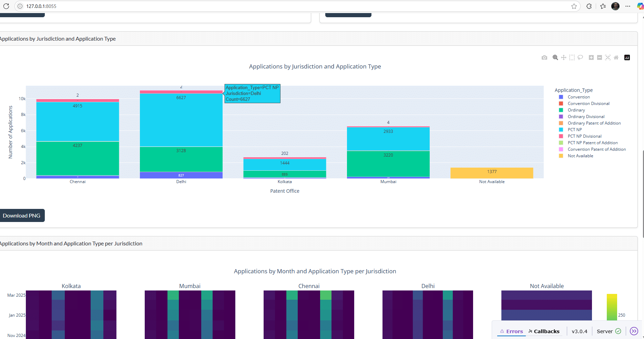Toggle Convention series in legend
The height and width of the screenshot is (339, 644).
point(579,97)
